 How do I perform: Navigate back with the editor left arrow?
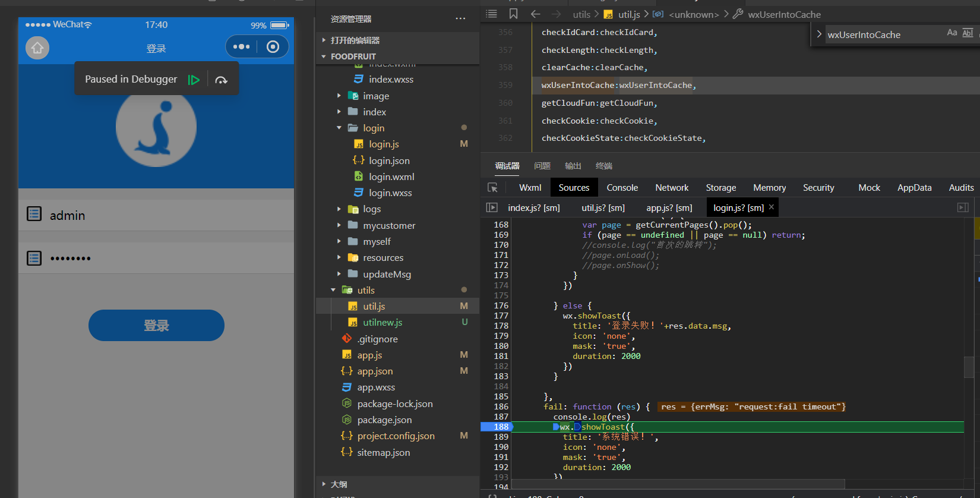click(x=535, y=14)
